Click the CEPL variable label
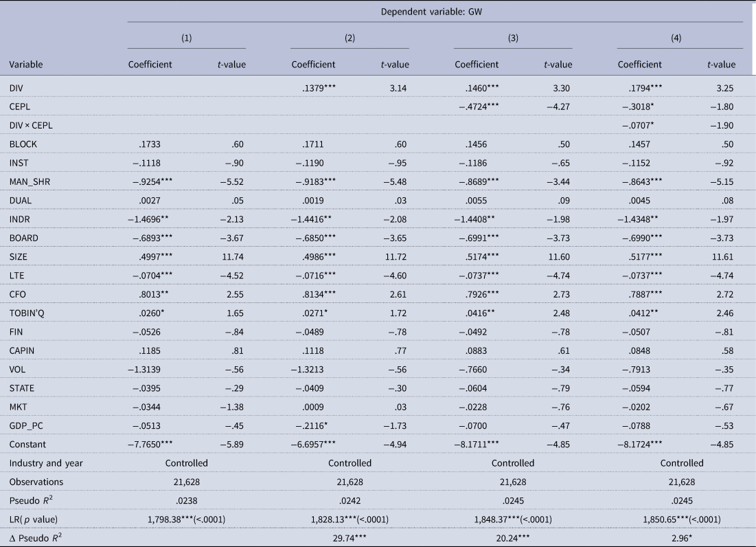This screenshot has height=547, width=756. point(19,107)
